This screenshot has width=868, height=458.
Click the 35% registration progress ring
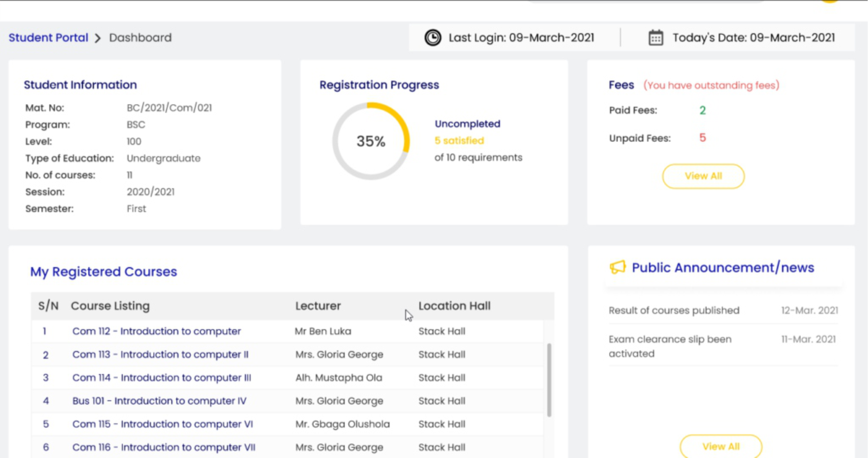coord(371,141)
